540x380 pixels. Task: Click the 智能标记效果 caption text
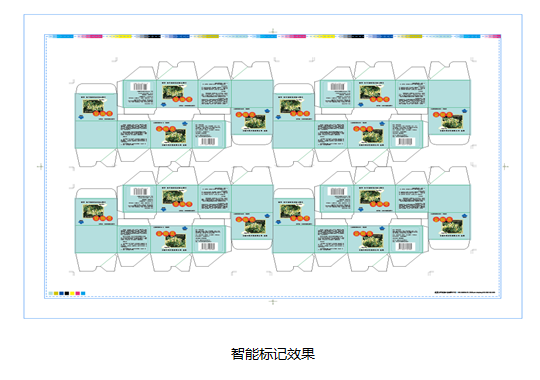tap(273, 354)
